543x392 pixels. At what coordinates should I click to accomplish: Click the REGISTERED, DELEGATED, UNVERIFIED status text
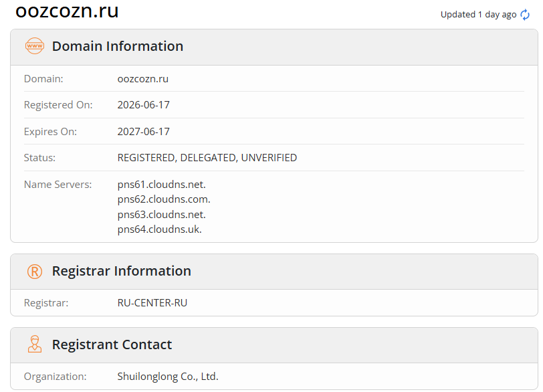click(207, 158)
